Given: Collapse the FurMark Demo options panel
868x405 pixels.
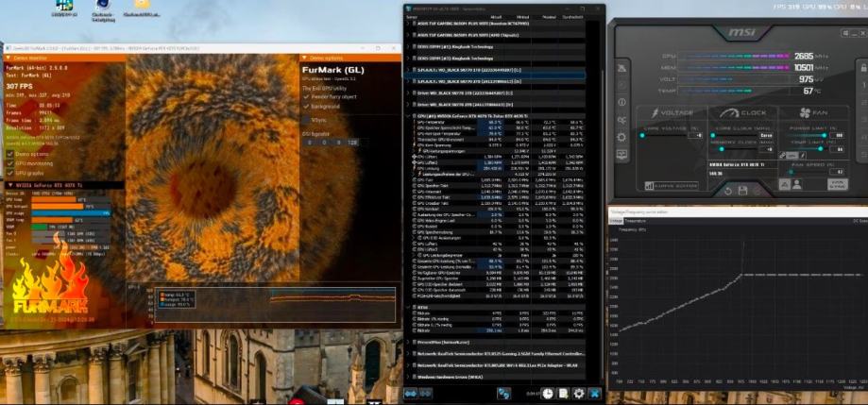Looking at the screenshot, I should point(304,59).
